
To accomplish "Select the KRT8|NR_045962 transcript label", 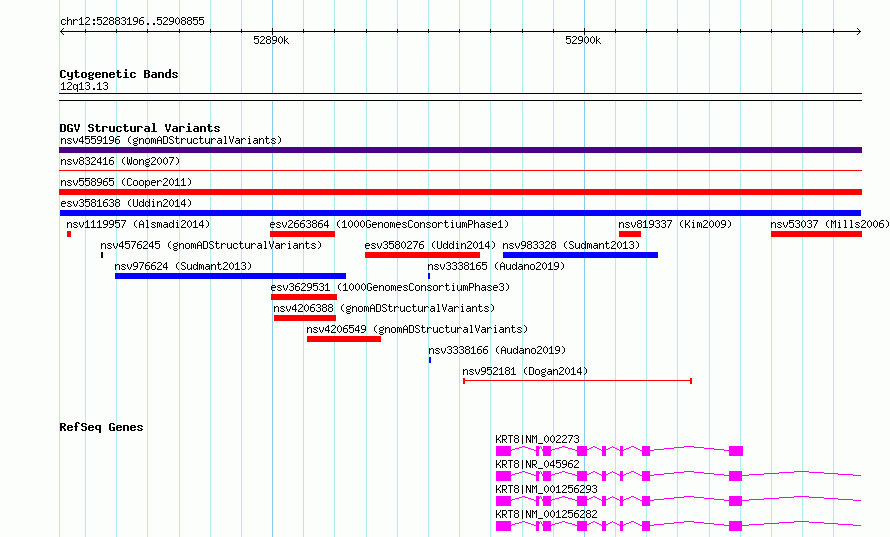I will [x=538, y=464].
